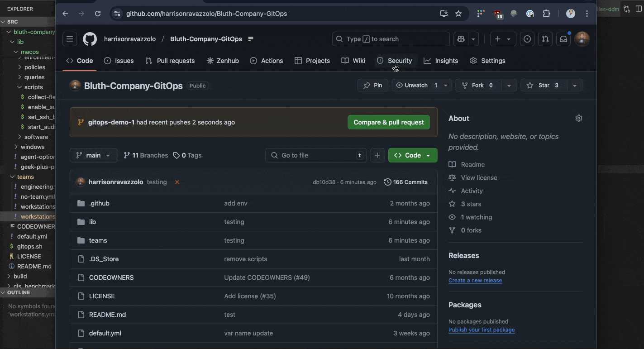Viewport: 644px width, 349px height.
Task: Edit About section with gear icon
Action: tap(579, 118)
